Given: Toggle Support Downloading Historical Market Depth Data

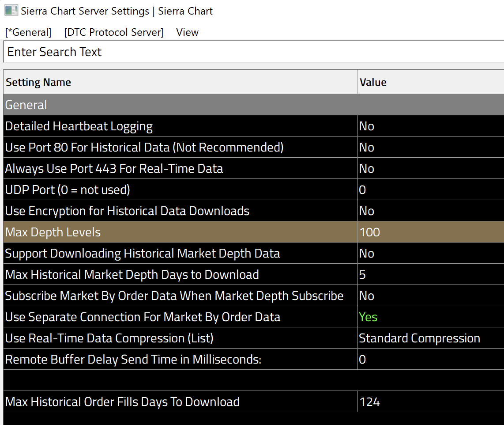Looking at the screenshot, I should [x=367, y=254].
